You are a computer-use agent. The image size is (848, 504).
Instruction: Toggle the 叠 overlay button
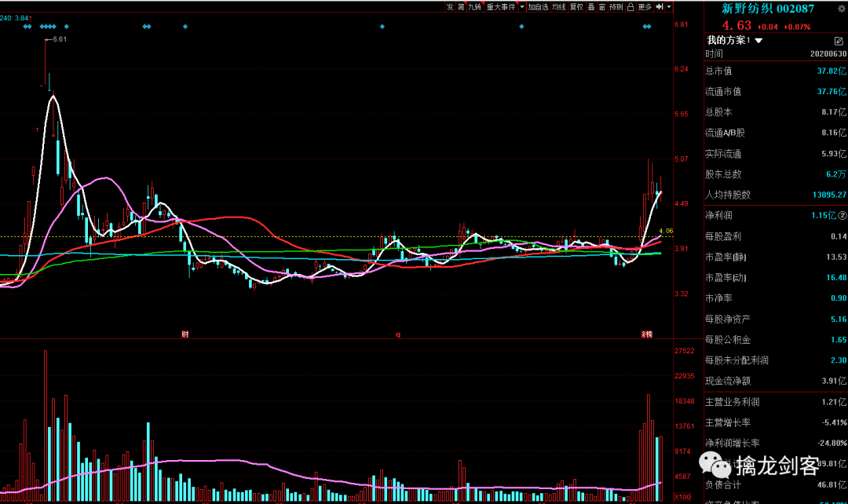coord(592,7)
